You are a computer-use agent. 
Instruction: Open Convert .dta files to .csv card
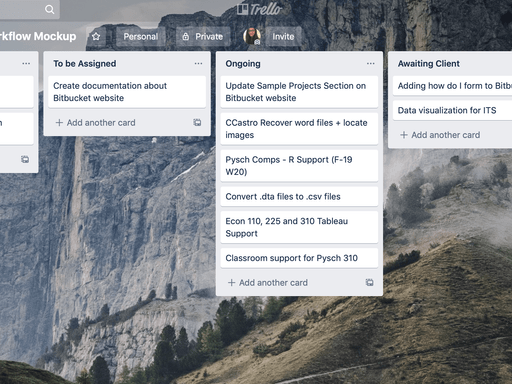[x=299, y=197]
